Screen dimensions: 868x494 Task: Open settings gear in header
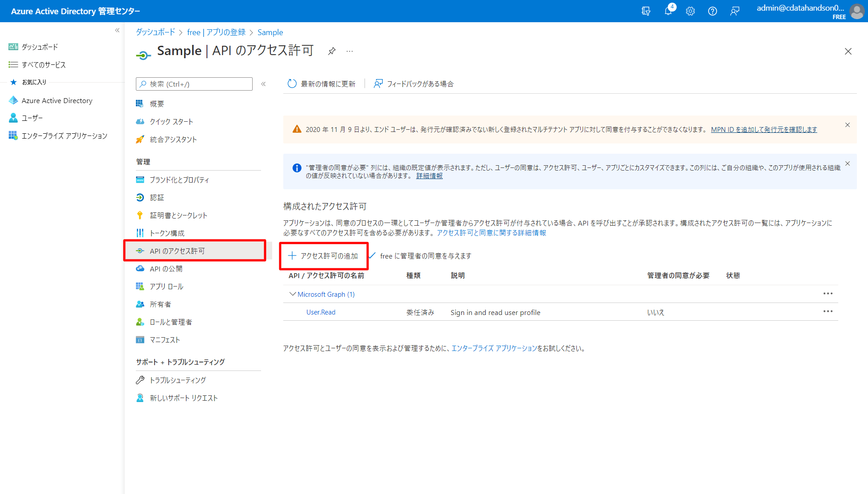coord(690,11)
